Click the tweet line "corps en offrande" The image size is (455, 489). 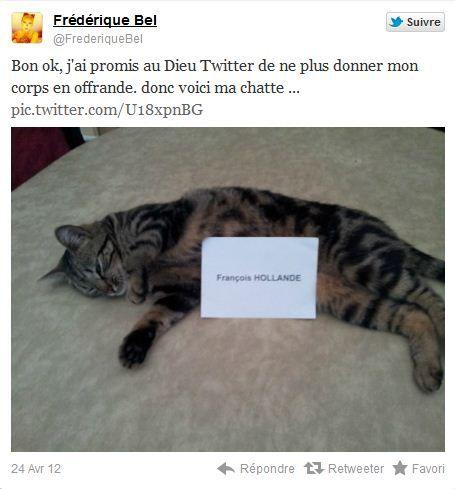click(155, 88)
